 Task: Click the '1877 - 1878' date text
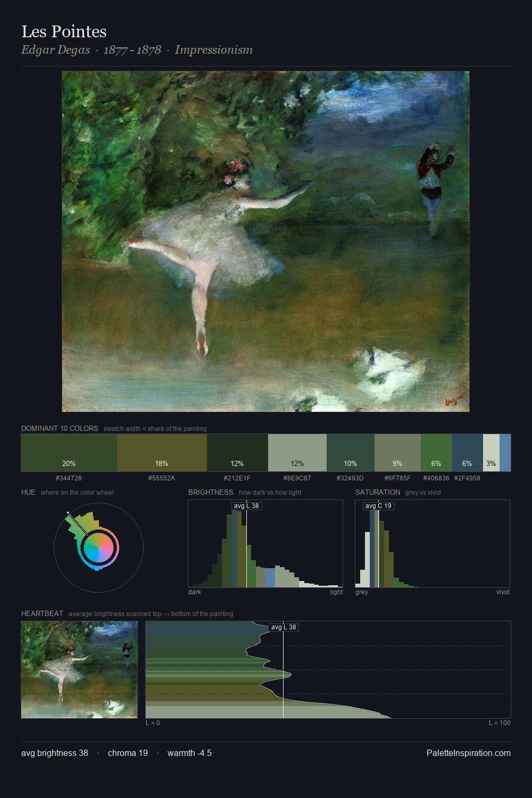tap(132, 50)
